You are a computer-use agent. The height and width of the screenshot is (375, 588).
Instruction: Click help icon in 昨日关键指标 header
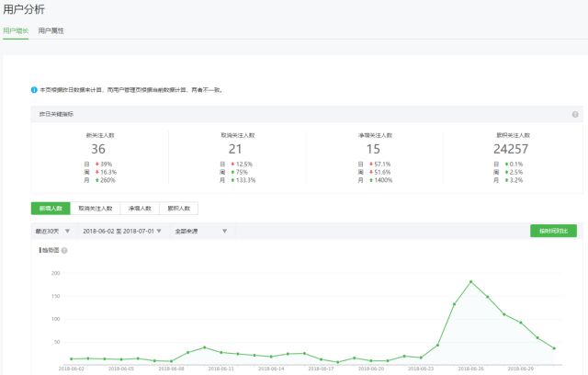coord(575,115)
